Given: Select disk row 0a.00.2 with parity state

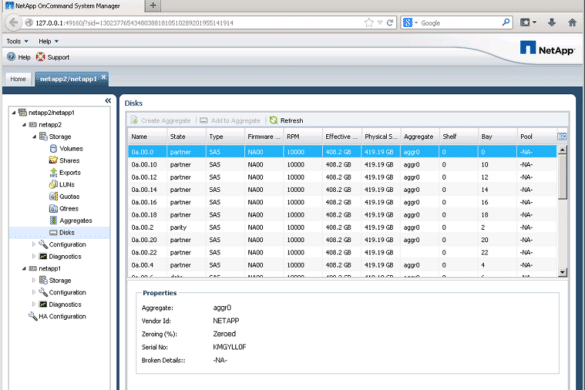Looking at the screenshot, I should pos(342,227).
